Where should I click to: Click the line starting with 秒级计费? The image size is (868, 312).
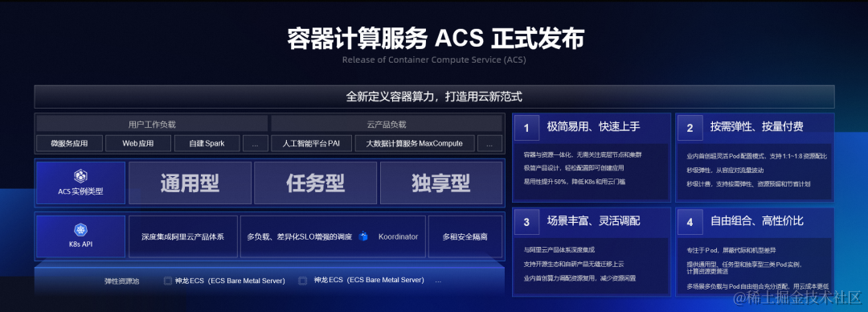[748, 184]
